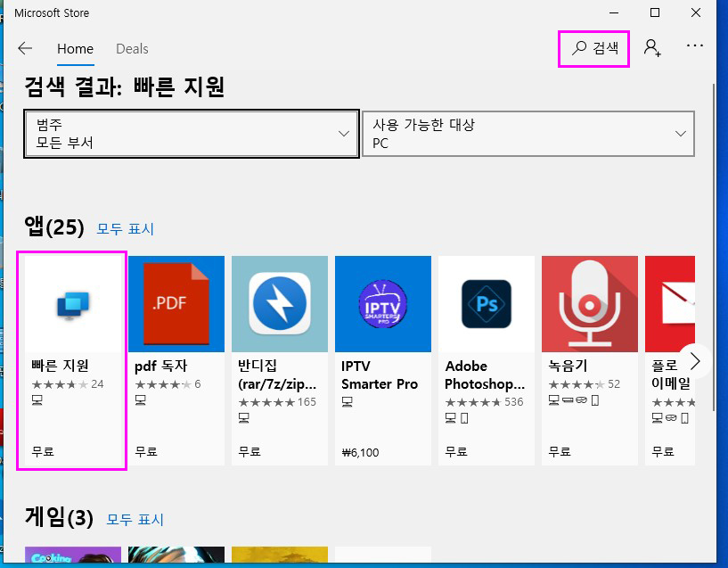Switch to the Deals tab
Image resolution: width=728 pixels, height=568 pixels.
coord(132,49)
